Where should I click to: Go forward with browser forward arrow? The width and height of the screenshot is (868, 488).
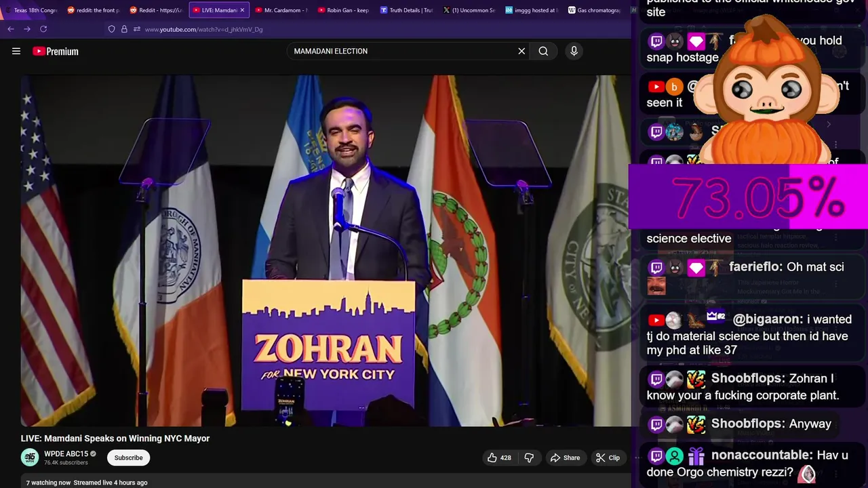[x=26, y=29]
